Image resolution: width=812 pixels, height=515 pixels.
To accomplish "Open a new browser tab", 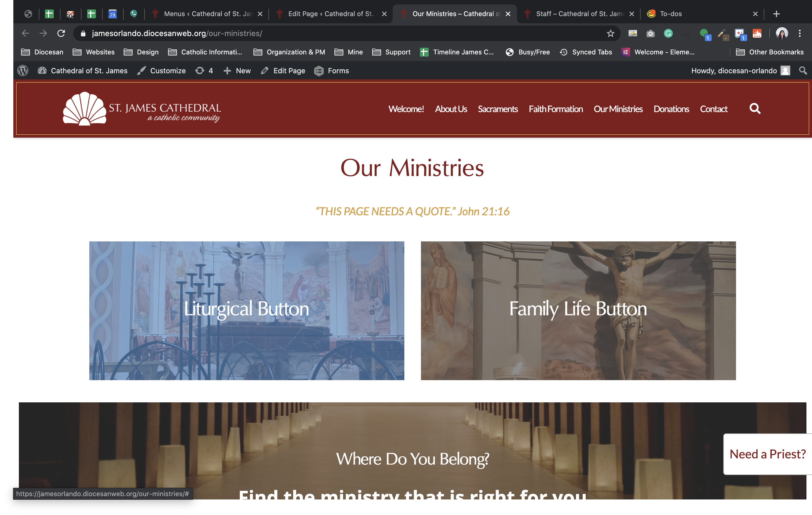I will (776, 14).
